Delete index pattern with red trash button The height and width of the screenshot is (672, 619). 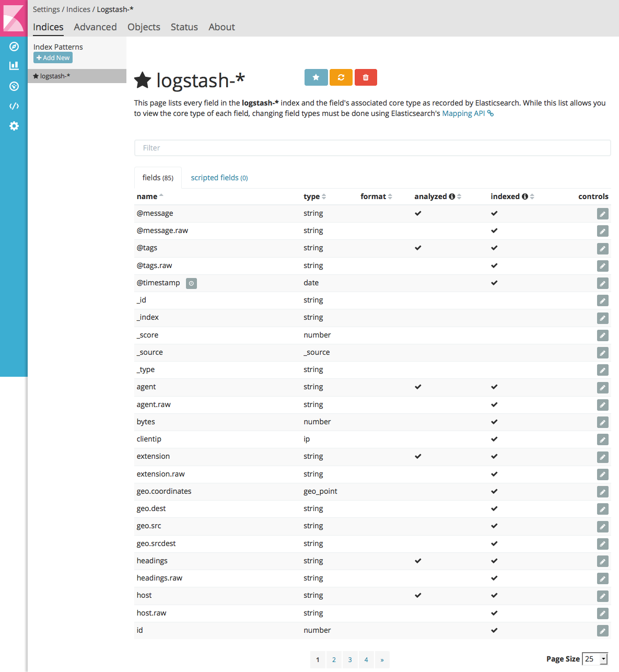366,77
